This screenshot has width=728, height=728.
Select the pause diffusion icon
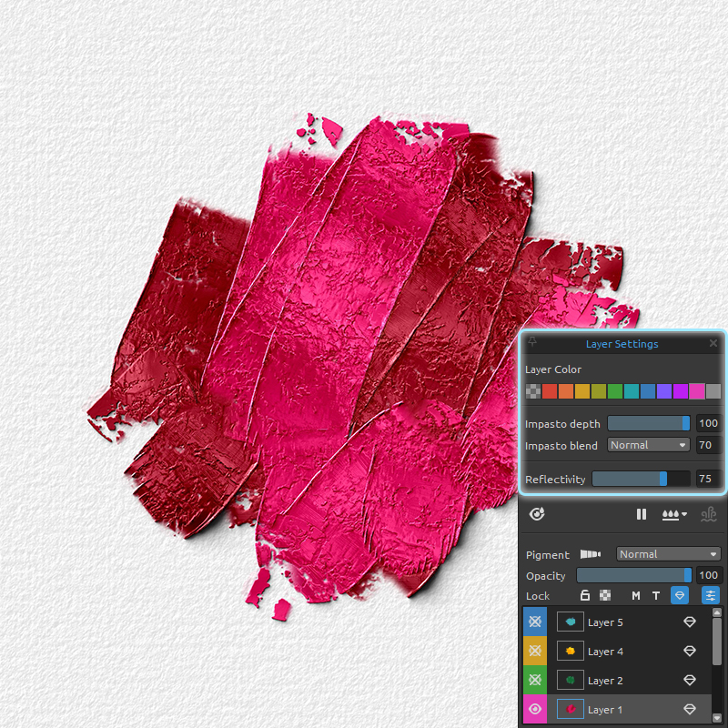tap(642, 514)
